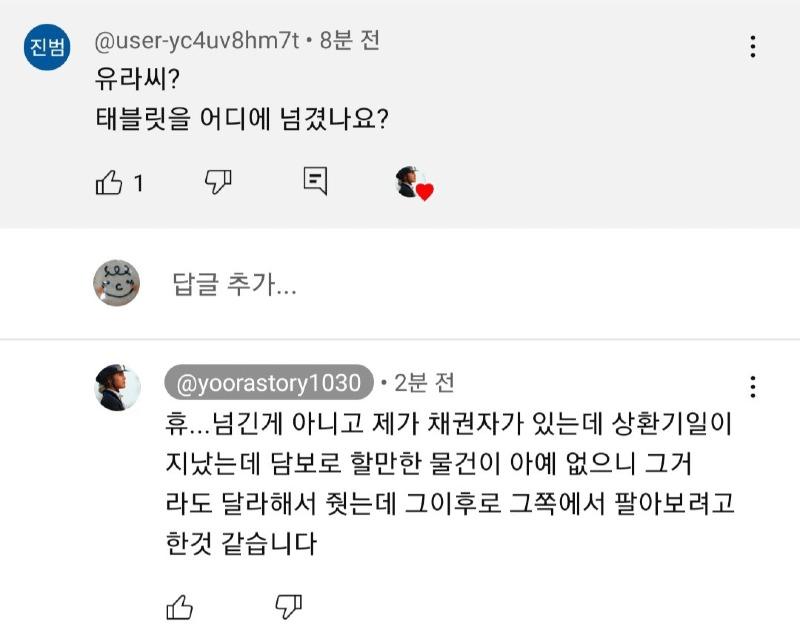Image resolution: width=800 pixels, height=636 pixels.
Task: Like the comment from user-yc4uv8hm7t
Action: click(x=108, y=182)
